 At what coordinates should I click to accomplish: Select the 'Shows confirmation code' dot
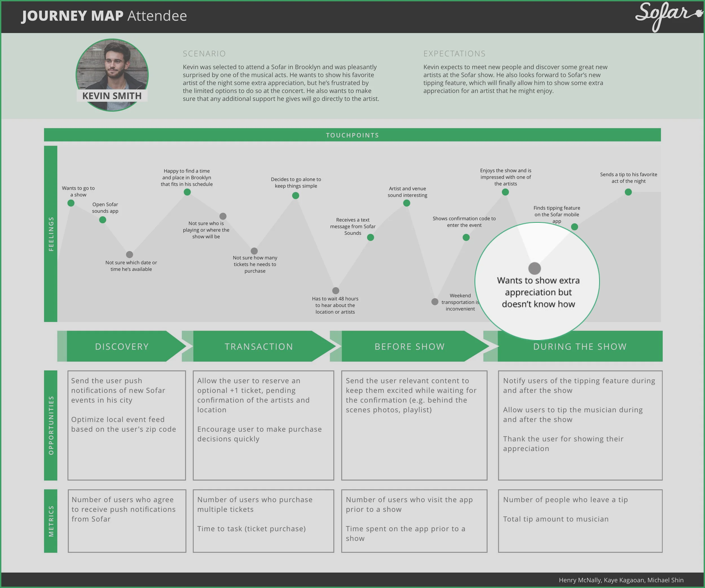click(x=466, y=237)
